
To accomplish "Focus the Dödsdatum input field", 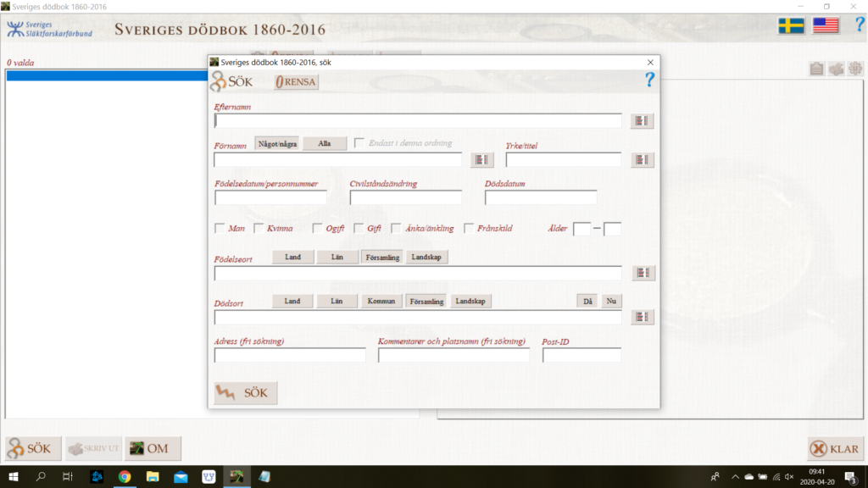I will (x=541, y=197).
